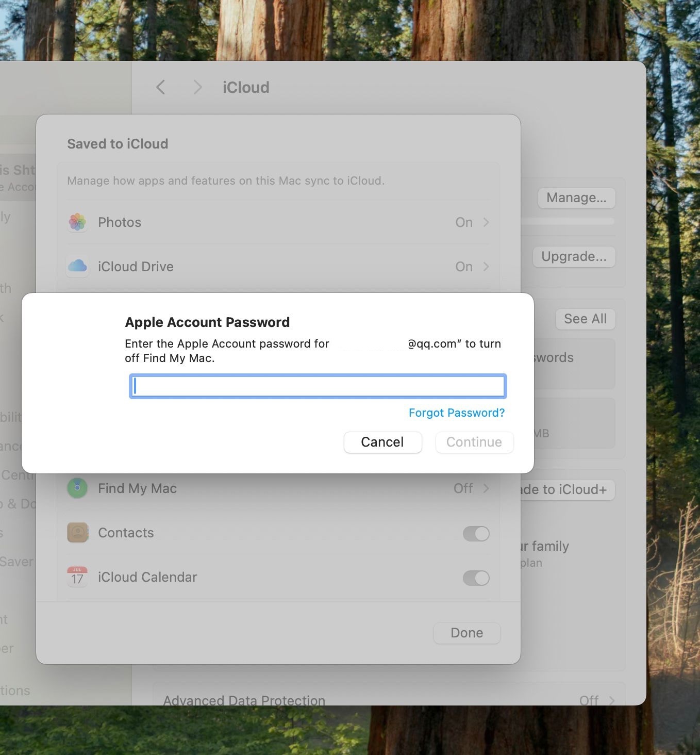Click the iCloud Drive cloud icon
This screenshot has height=755, width=700.
(77, 267)
